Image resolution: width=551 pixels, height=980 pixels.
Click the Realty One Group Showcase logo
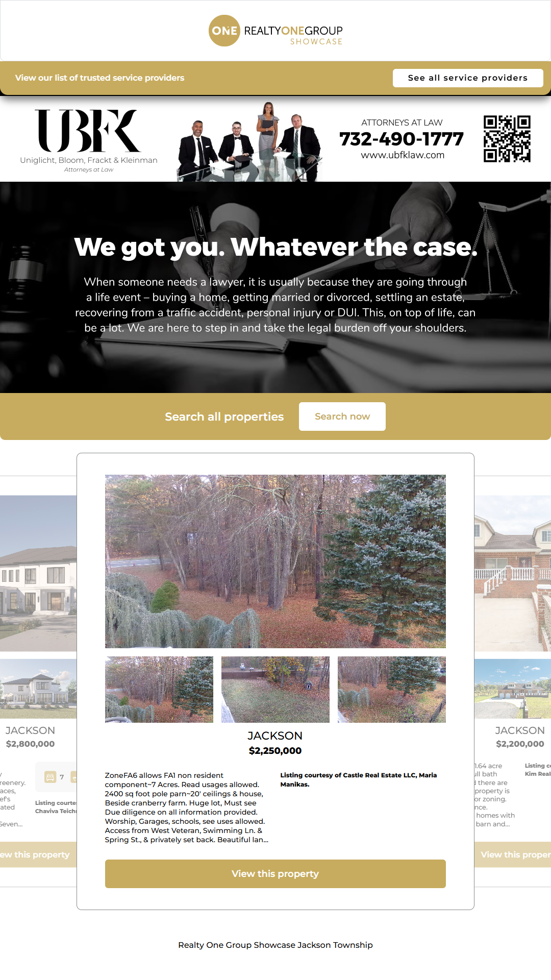coord(275,31)
